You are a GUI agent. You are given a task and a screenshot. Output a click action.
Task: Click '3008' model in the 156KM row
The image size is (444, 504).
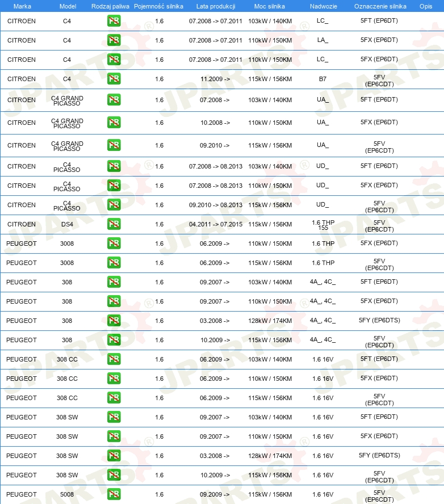pos(67,263)
